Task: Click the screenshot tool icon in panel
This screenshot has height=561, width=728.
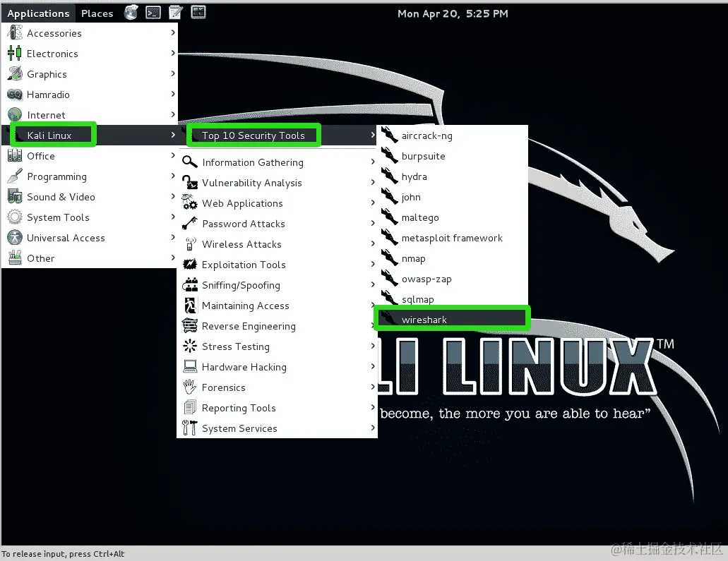Action: coord(198,12)
